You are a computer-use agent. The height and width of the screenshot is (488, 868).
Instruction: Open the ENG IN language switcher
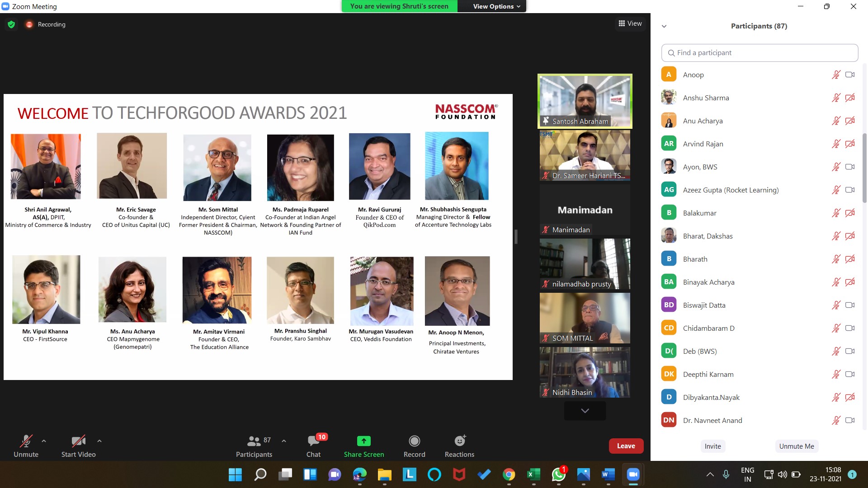748,474
